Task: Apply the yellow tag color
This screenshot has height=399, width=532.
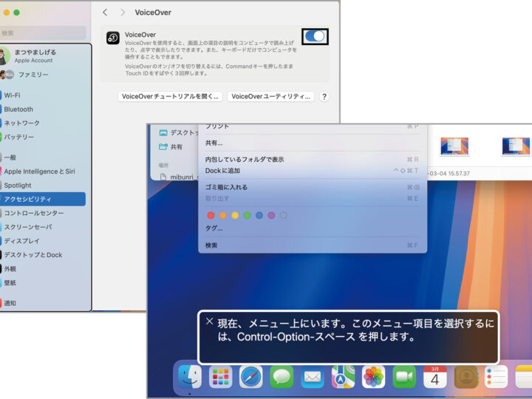Action: coord(235,215)
